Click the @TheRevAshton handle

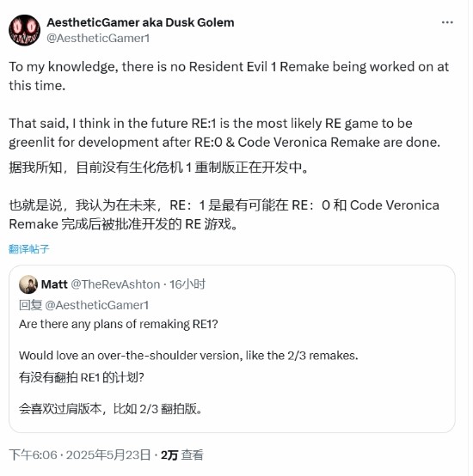coord(115,284)
